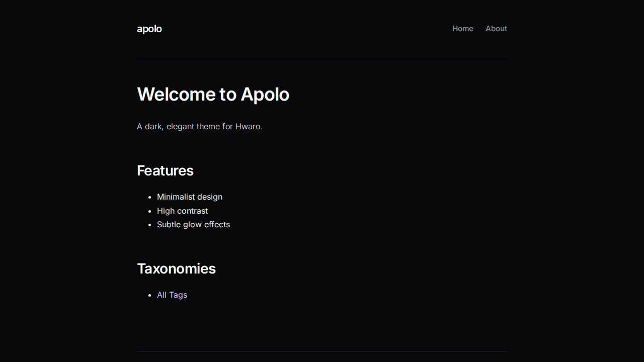
Task: Click the apolo site logo
Action: click(149, 29)
